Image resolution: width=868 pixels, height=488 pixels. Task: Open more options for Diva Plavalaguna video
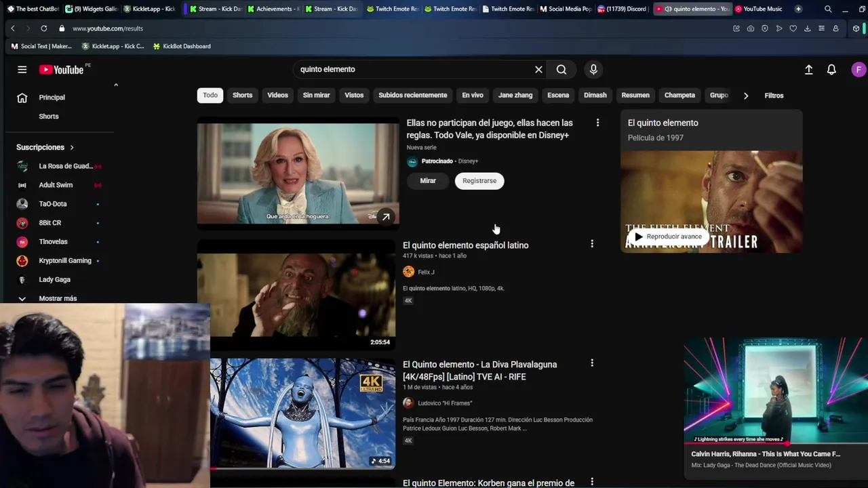tap(592, 363)
